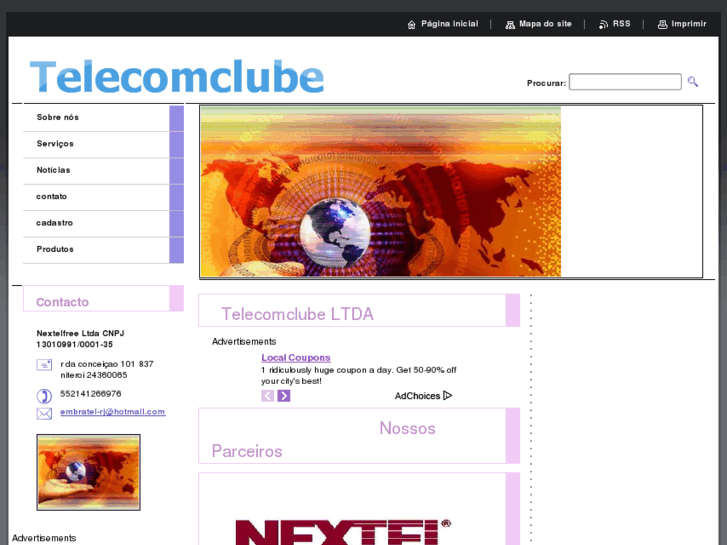Open the Local Coupons ad link
727x545 pixels.
[x=296, y=358]
